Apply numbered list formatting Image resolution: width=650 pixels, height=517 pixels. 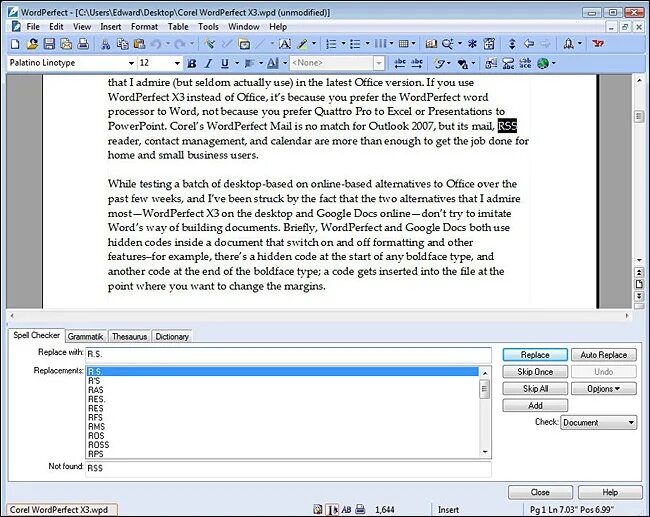click(x=331, y=44)
